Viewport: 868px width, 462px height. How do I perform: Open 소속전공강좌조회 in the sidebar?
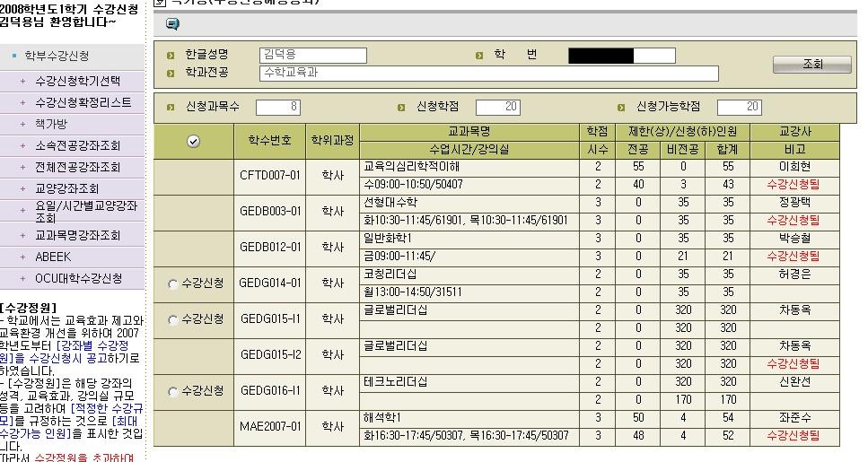point(77,145)
